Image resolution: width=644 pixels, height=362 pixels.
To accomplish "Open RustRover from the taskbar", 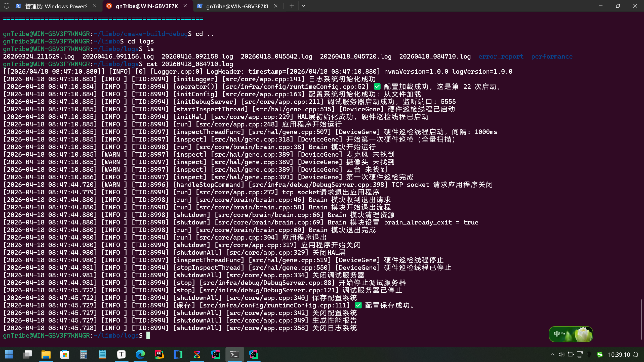I will [x=159, y=354].
